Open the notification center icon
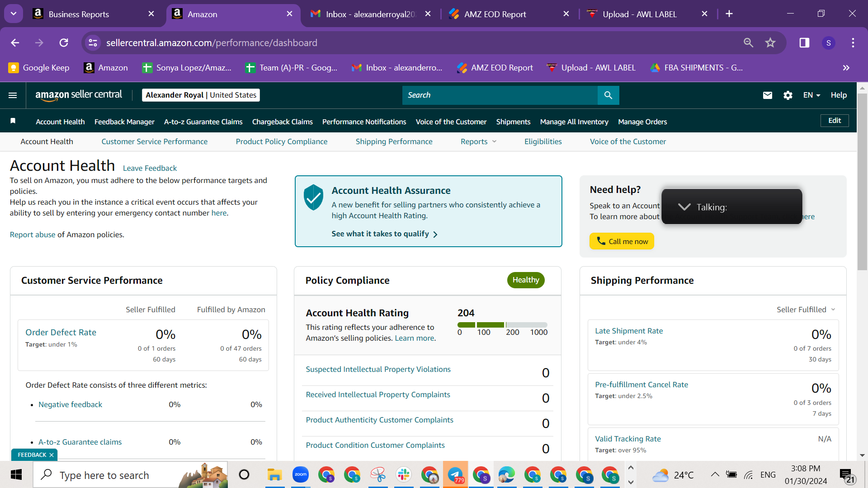Image resolution: width=868 pixels, height=488 pixels. pyautogui.click(x=847, y=475)
